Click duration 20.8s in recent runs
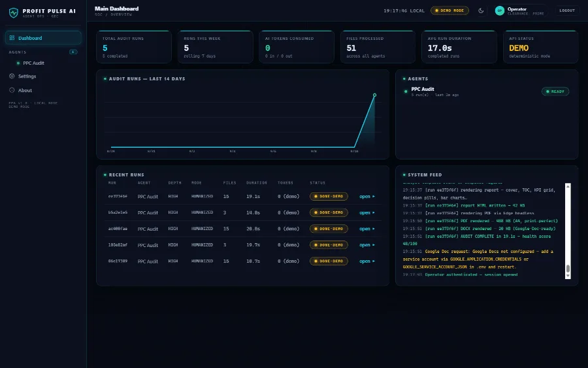This screenshot has width=588, height=368. click(253, 229)
